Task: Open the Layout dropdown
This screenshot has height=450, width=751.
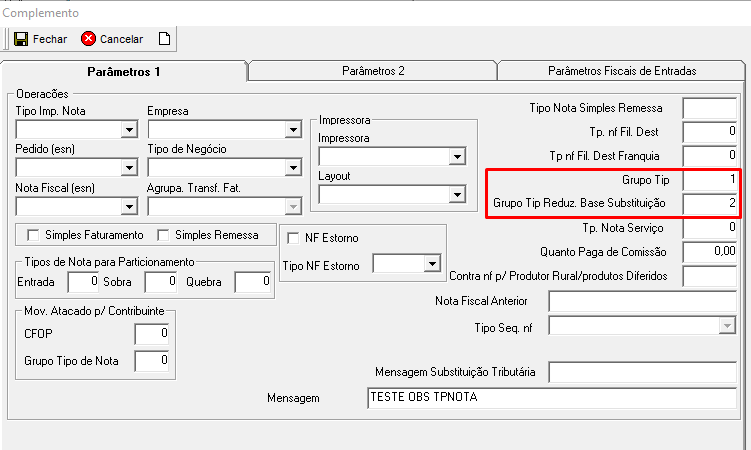Action: point(457,195)
